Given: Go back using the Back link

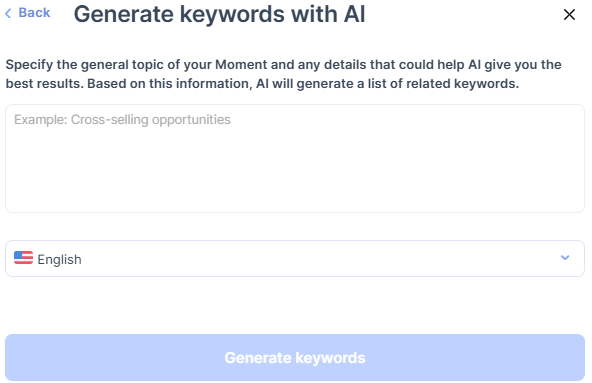Looking at the screenshot, I should coord(28,13).
